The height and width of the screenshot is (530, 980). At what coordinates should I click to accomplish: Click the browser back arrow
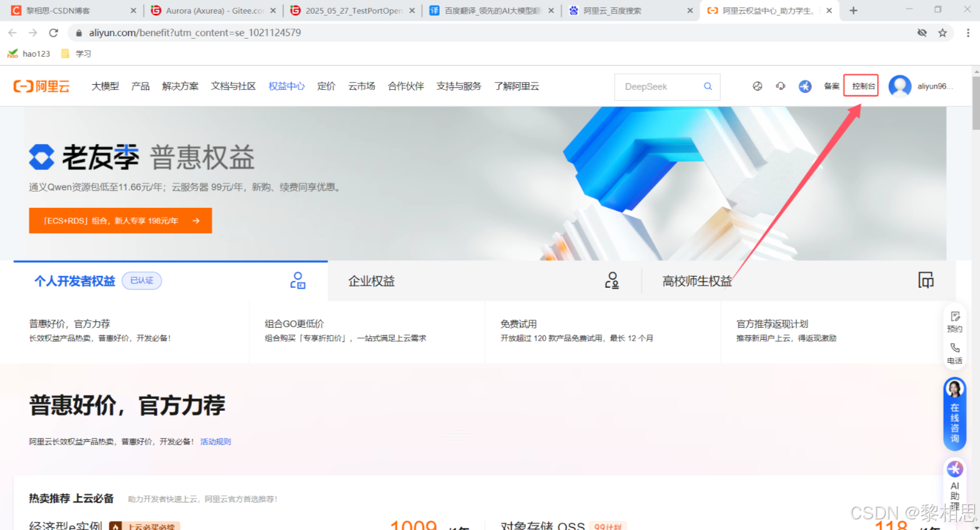click(x=12, y=32)
